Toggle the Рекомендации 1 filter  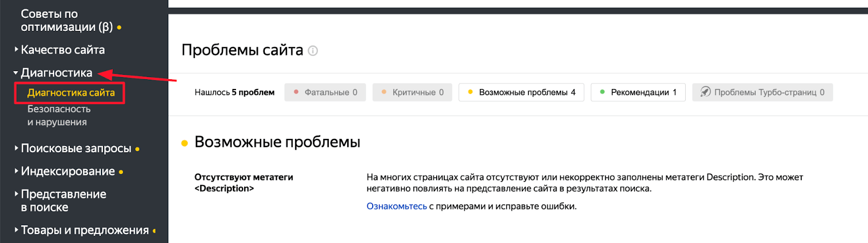tap(638, 92)
